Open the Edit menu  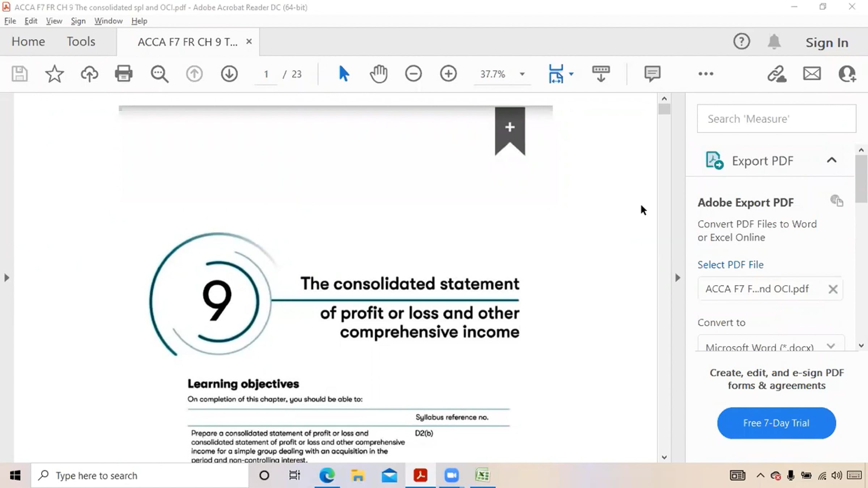[31, 21]
